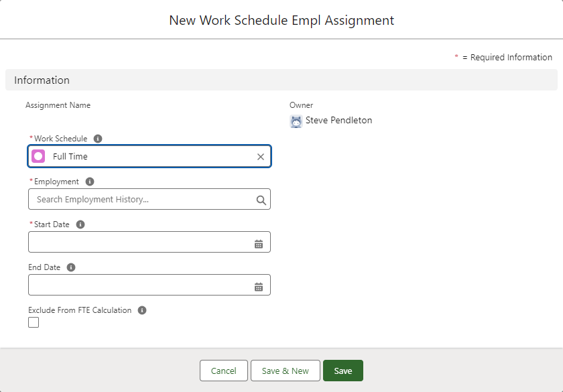The image size is (563, 392).
Task: Open the Start Date calendar picker
Action: click(x=259, y=244)
